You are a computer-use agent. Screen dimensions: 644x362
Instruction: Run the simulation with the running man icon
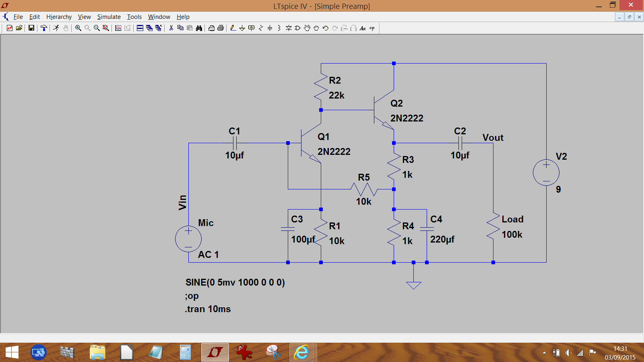point(56,28)
